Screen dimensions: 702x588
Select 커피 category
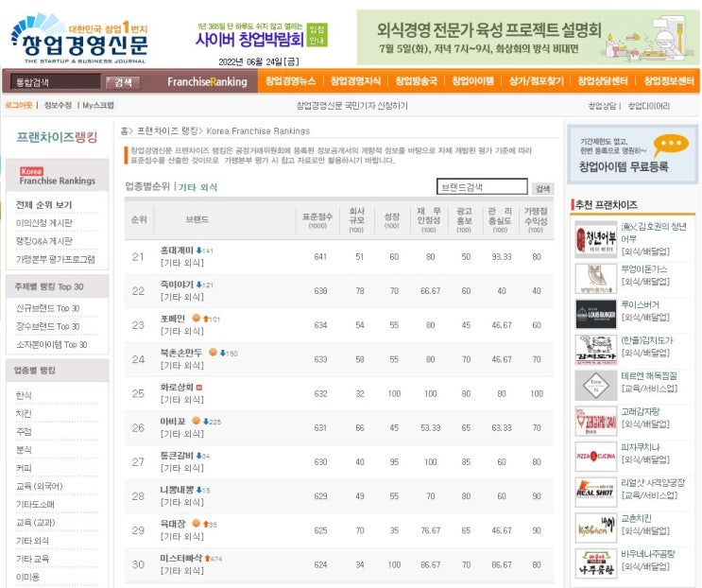[x=24, y=468]
